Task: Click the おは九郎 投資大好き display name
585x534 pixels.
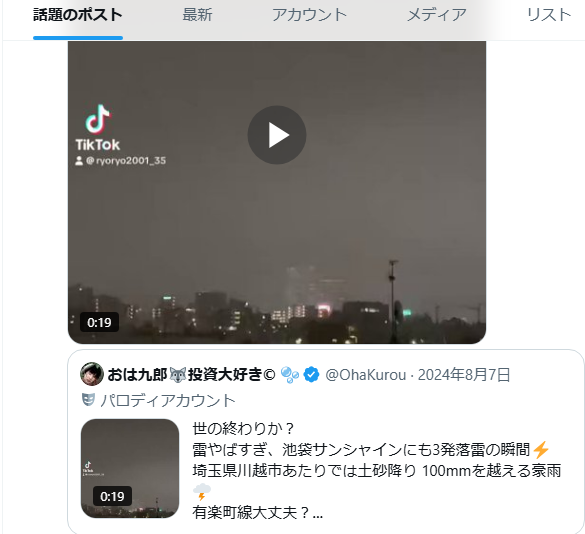Action: pos(191,374)
